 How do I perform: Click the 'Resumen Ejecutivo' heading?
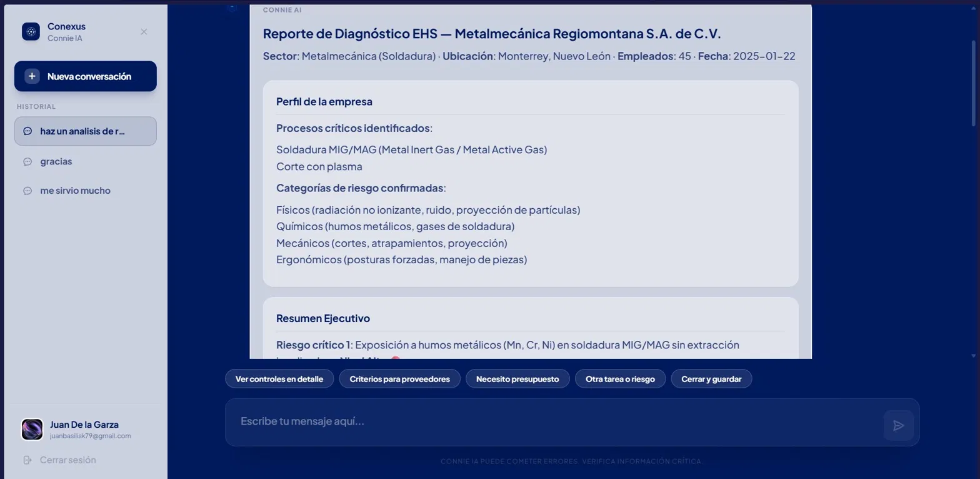tap(323, 318)
